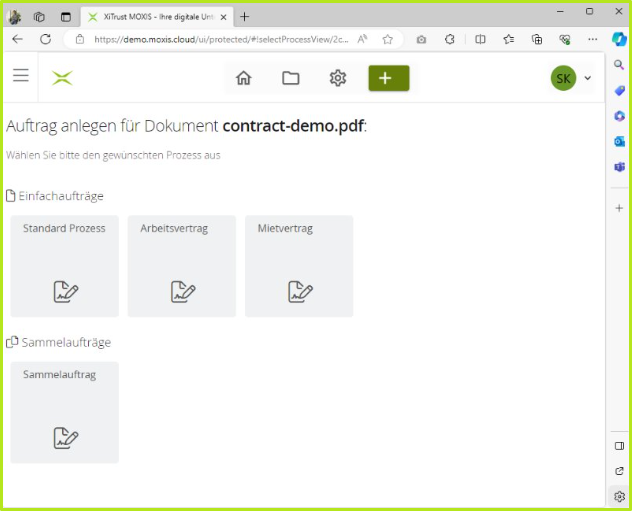The width and height of the screenshot is (632, 511).
Task: Open the folder documents icon
Action: point(291,78)
